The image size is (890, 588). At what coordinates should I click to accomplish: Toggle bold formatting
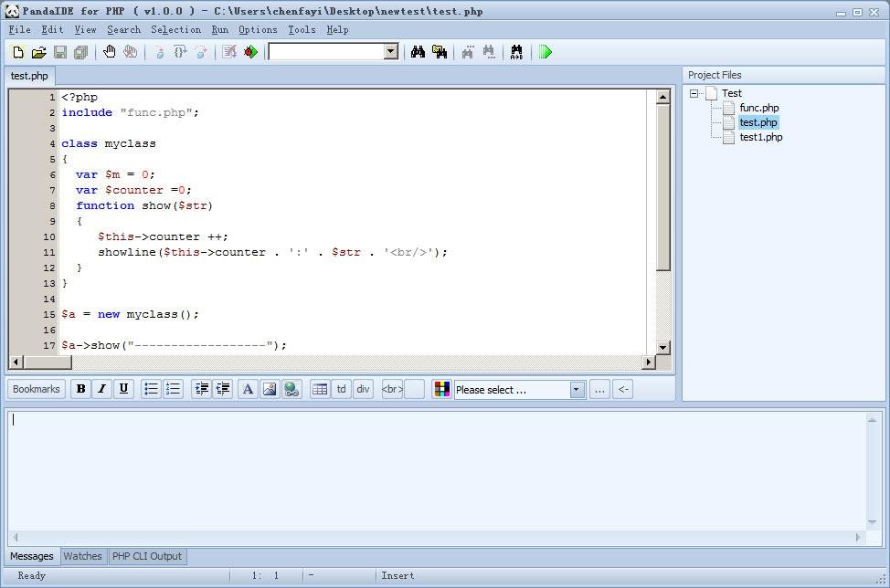coord(80,389)
